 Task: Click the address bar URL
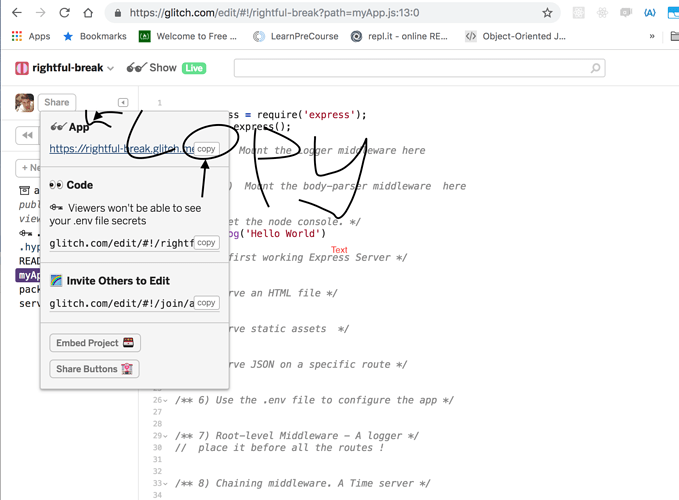[x=275, y=13]
